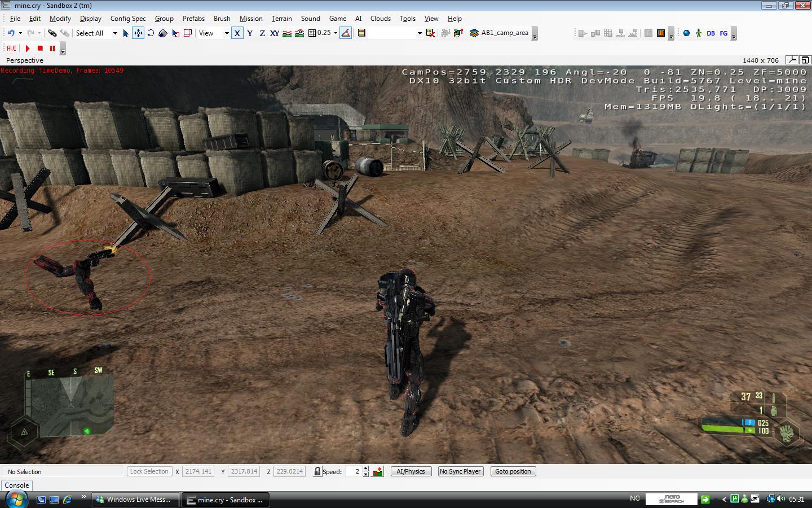Toggle Follow Terrain and Snap to Objects

(x=299, y=33)
